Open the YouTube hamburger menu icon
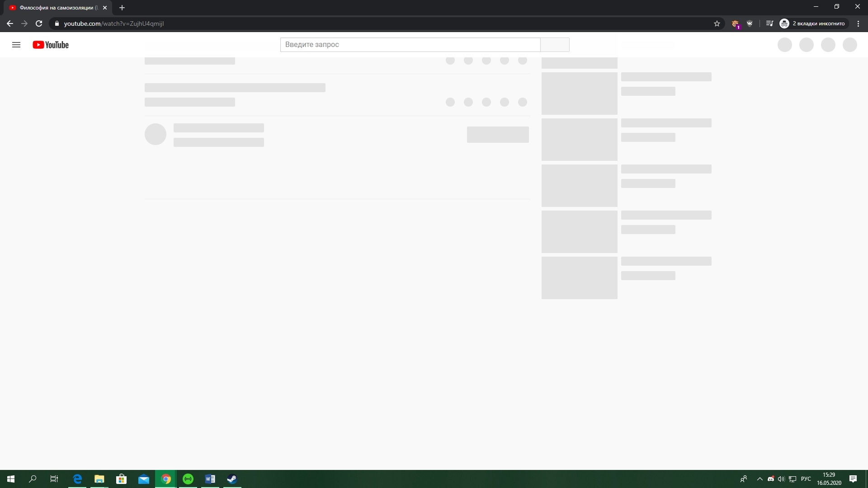The width and height of the screenshot is (868, 488). (16, 45)
